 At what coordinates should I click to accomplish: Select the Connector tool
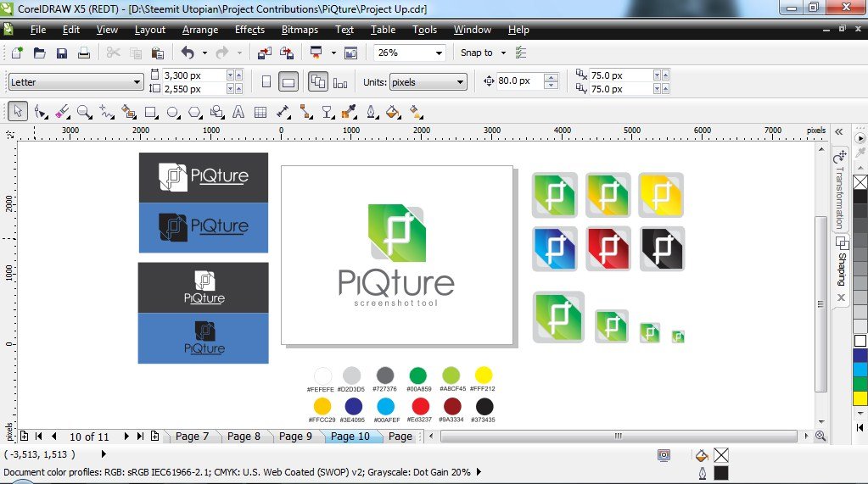tap(305, 112)
